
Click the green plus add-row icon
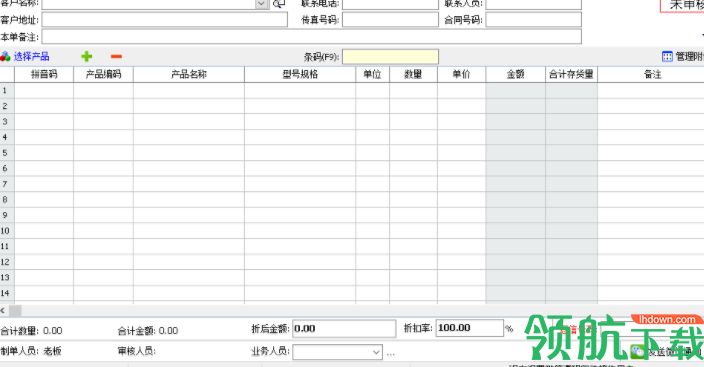click(87, 56)
